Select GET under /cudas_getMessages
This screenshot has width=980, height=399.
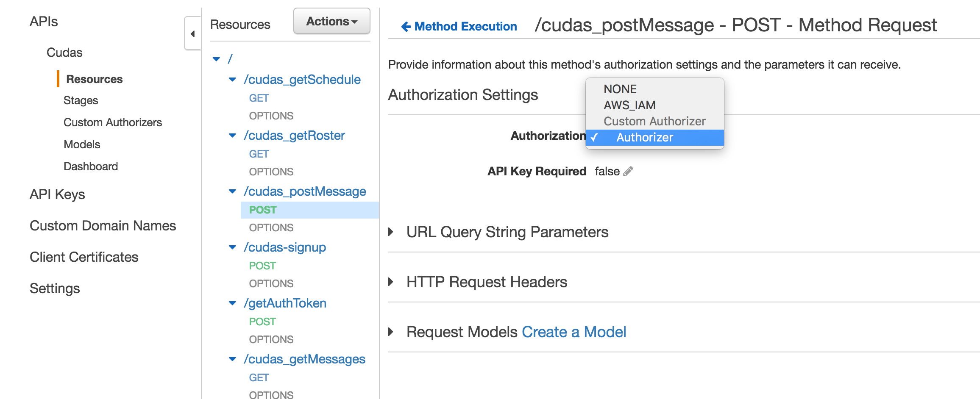coord(259,377)
